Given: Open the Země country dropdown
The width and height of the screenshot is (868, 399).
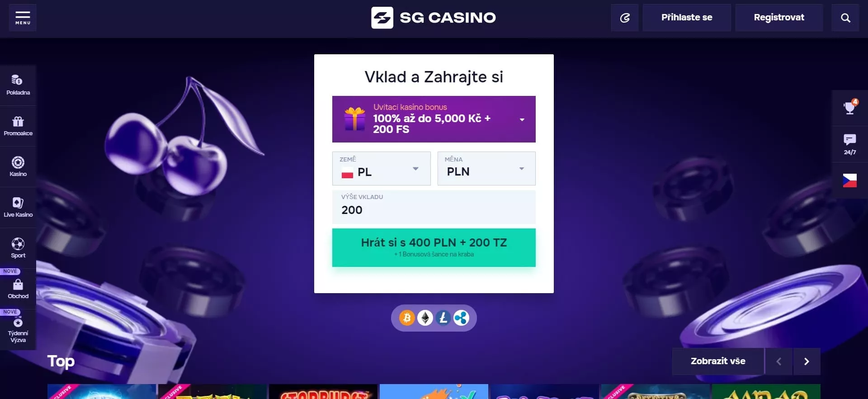Looking at the screenshot, I should tap(382, 168).
